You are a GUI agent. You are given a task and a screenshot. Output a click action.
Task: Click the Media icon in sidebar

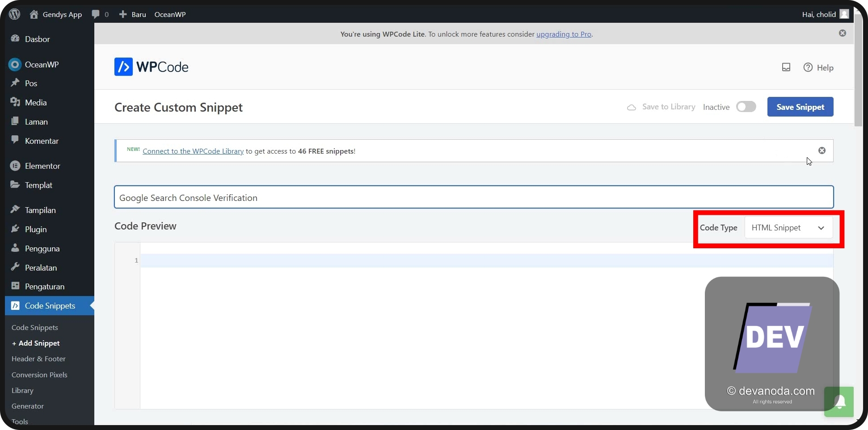(15, 102)
